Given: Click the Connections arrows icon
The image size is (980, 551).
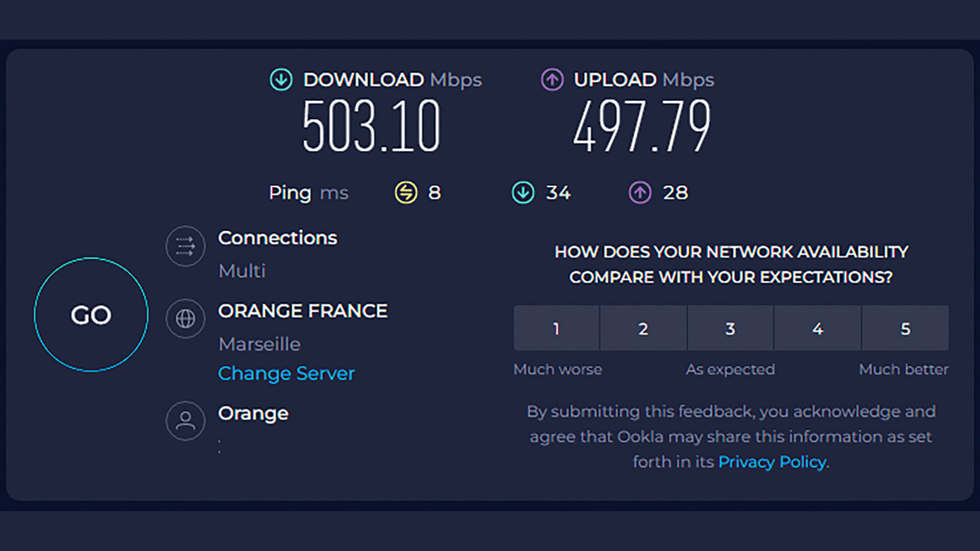Looking at the screenshot, I should (x=185, y=246).
